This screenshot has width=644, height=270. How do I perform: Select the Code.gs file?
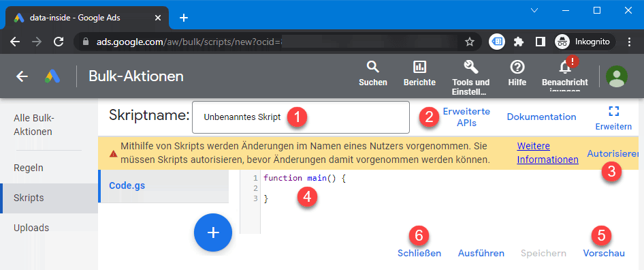point(163,185)
